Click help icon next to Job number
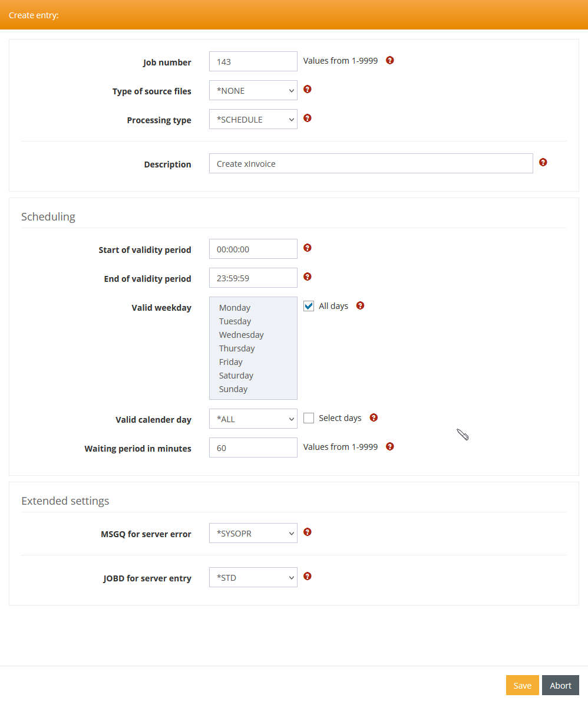The height and width of the screenshot is (704, 588). [x=390, y=60]
